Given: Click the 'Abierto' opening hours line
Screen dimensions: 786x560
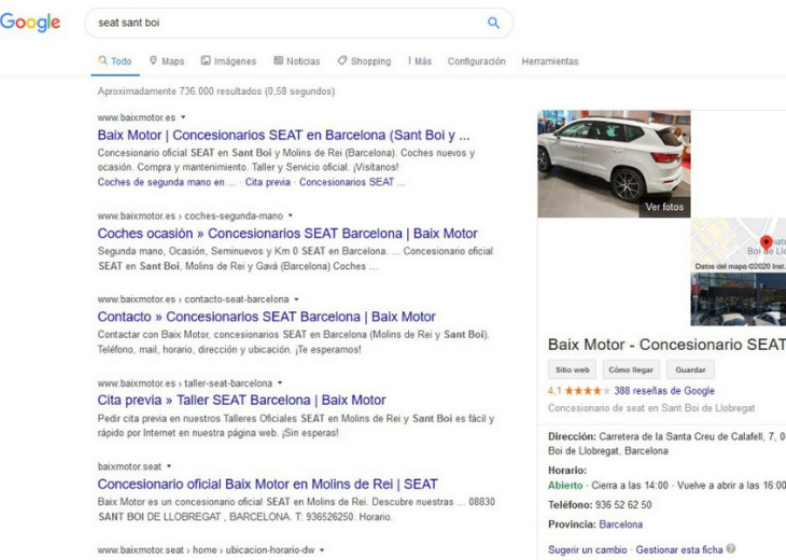Looking at the screenshot, I should pyautogui.click(x=667, y=485).
